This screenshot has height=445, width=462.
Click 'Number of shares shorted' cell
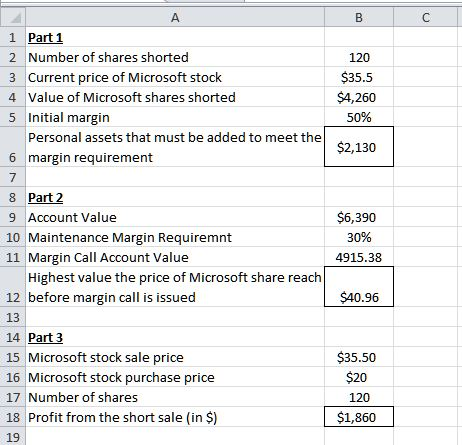175,57
